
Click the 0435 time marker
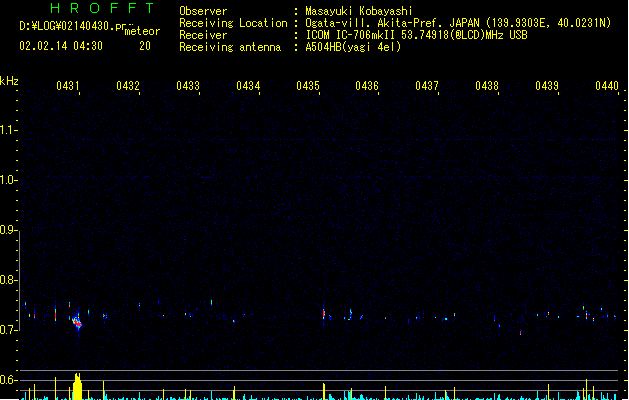[308, 86]
